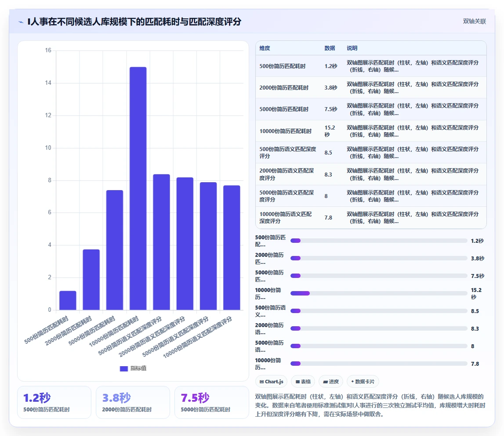Click the slanted x-axis label 500份简历匹配耗时
The image size is (504, 436).
(47, 330)
